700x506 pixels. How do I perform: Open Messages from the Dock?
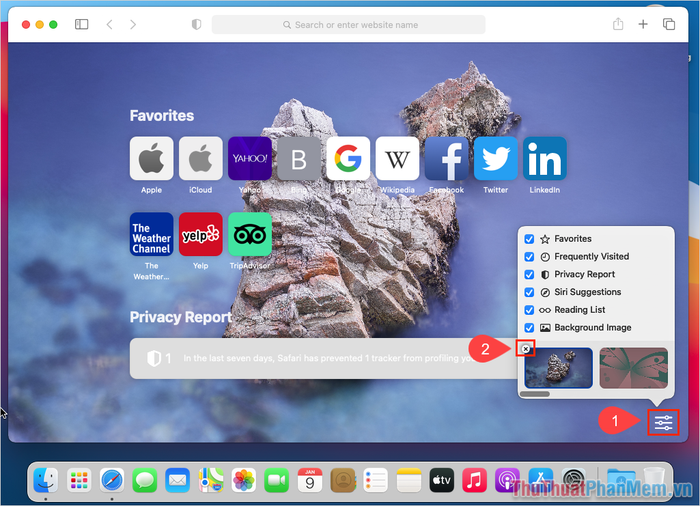[145, 481]
